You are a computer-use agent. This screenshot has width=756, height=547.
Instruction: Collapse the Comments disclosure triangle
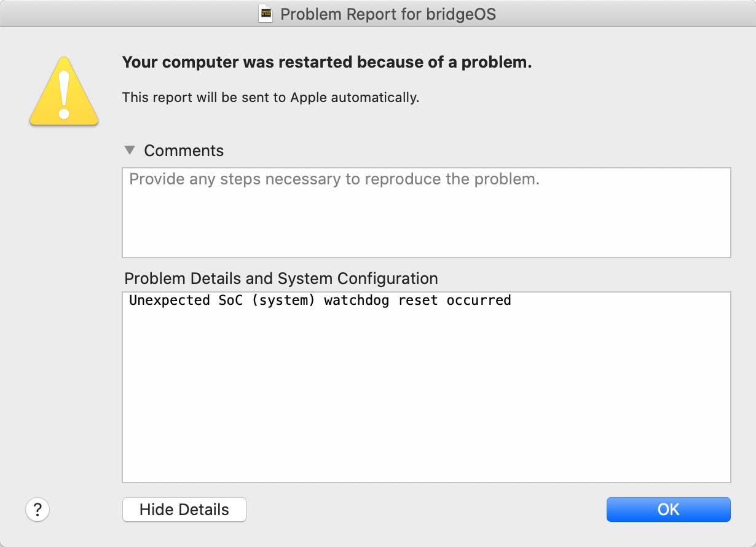pos(129,150)
